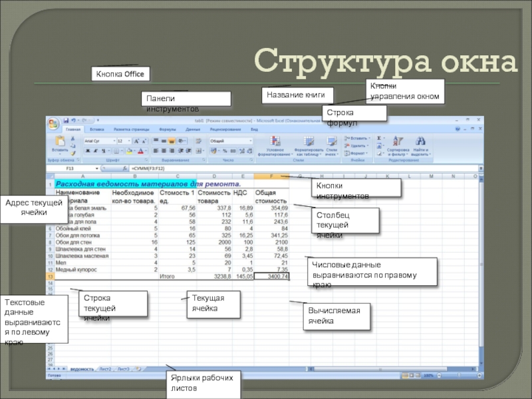Click AutoSum sigma icon
The height and width of the screenshot is (399, 532).
(x=379, y=138)
